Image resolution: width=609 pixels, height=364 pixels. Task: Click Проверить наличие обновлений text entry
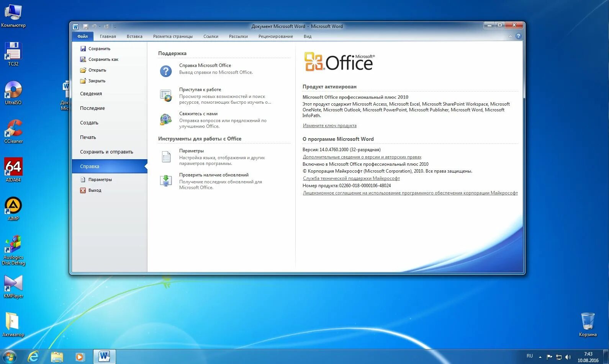pos(214,175)
